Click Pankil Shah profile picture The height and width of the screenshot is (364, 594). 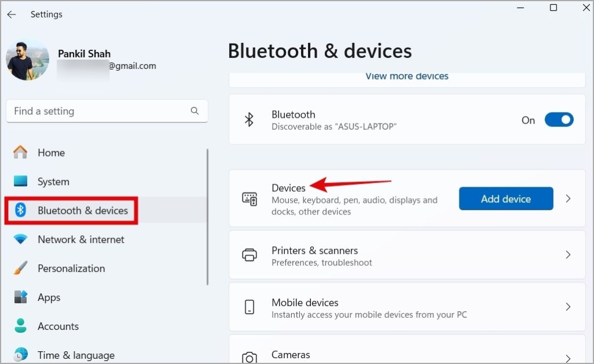pyautogui.click(x=27, y=60)
